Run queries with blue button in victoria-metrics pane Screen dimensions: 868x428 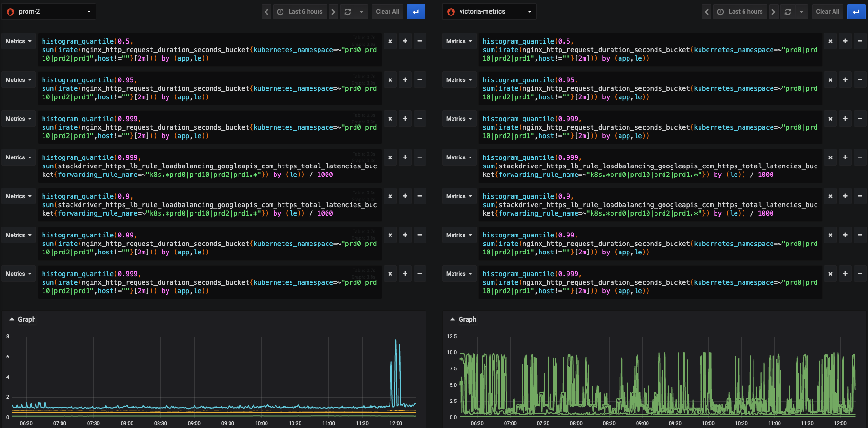coord(856,12)
